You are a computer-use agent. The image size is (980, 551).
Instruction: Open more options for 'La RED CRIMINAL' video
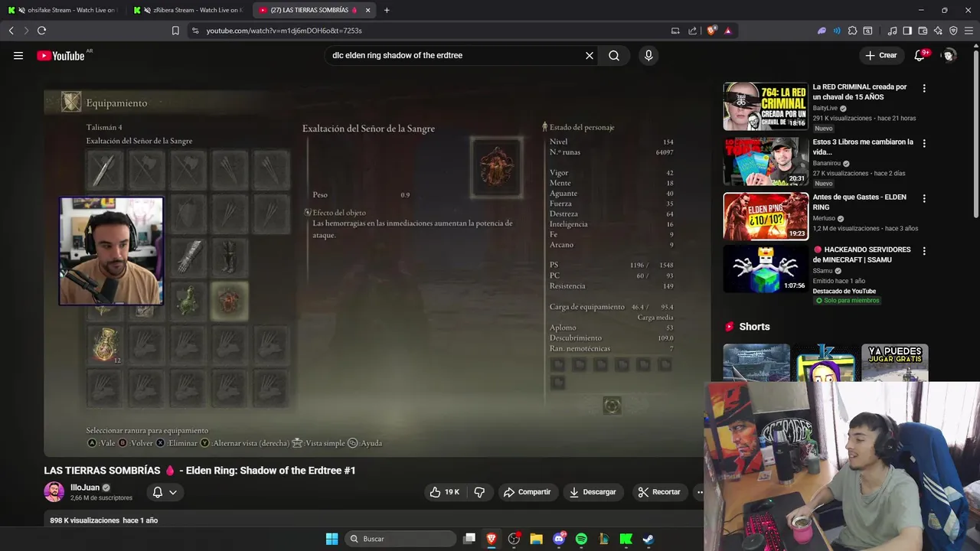pyautogui.click(x=924, y=88)
